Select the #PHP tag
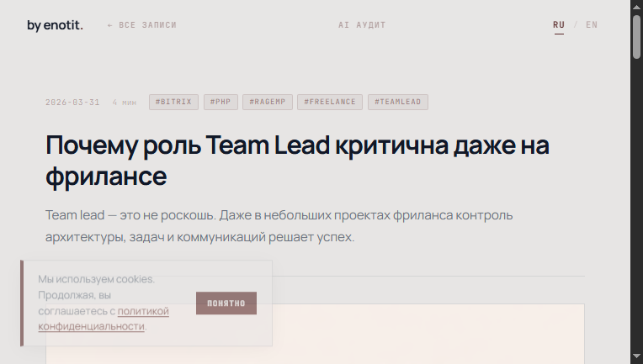The height and width of the screenshot is (364, 643). coord(221,103)
